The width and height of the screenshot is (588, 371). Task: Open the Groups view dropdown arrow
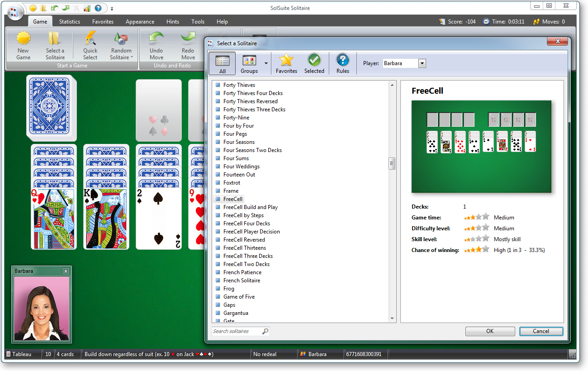coord(266,63)
